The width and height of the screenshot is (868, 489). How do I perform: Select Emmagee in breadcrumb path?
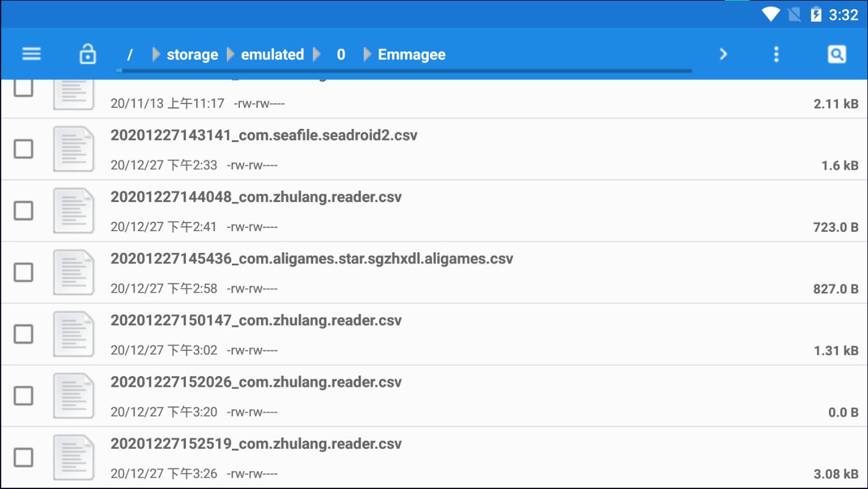(x=412, y=55)
